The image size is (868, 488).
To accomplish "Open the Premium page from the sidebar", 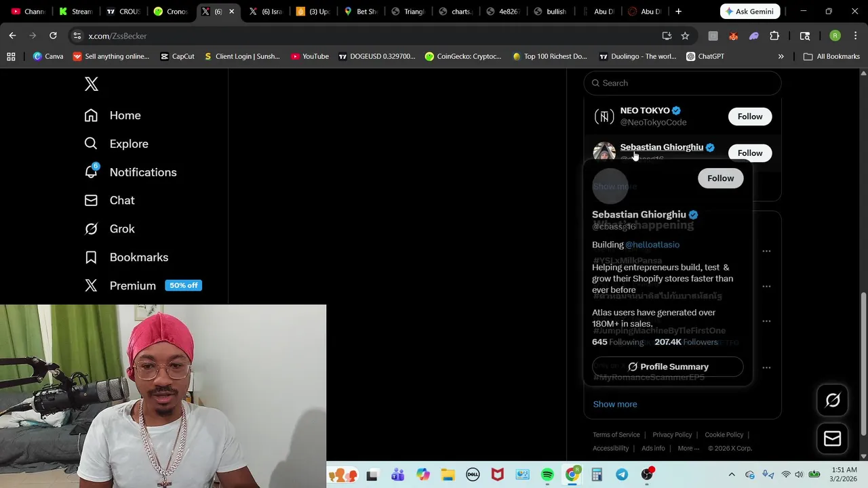I will [x=120, y=285].
